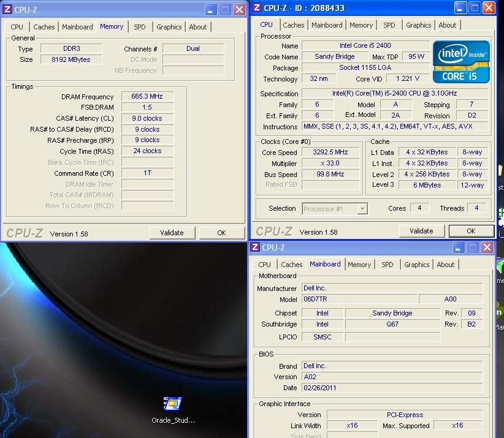Click the FSB:DRAM ratio value 1:5

tap(147, 107)
